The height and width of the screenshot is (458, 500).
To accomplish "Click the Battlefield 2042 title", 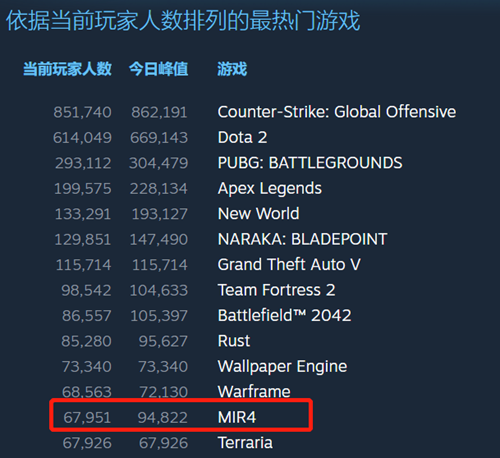I will (284, 315).
